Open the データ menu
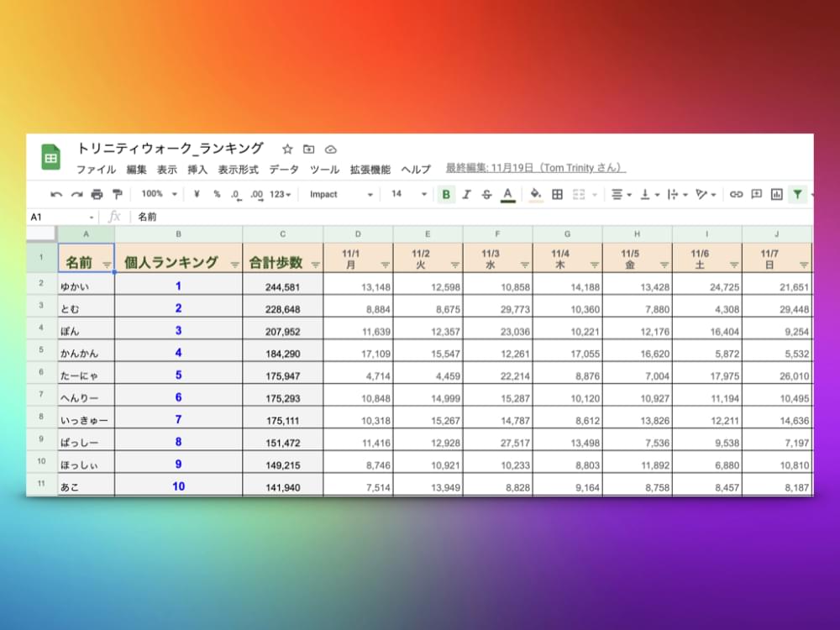 pyautogui.click(x=283, y=169)
